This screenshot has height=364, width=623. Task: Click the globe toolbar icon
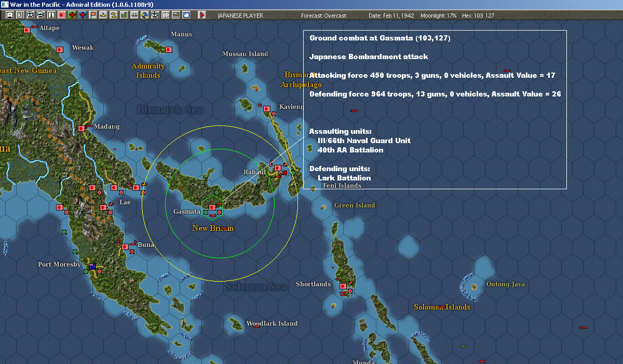[144, 15]
